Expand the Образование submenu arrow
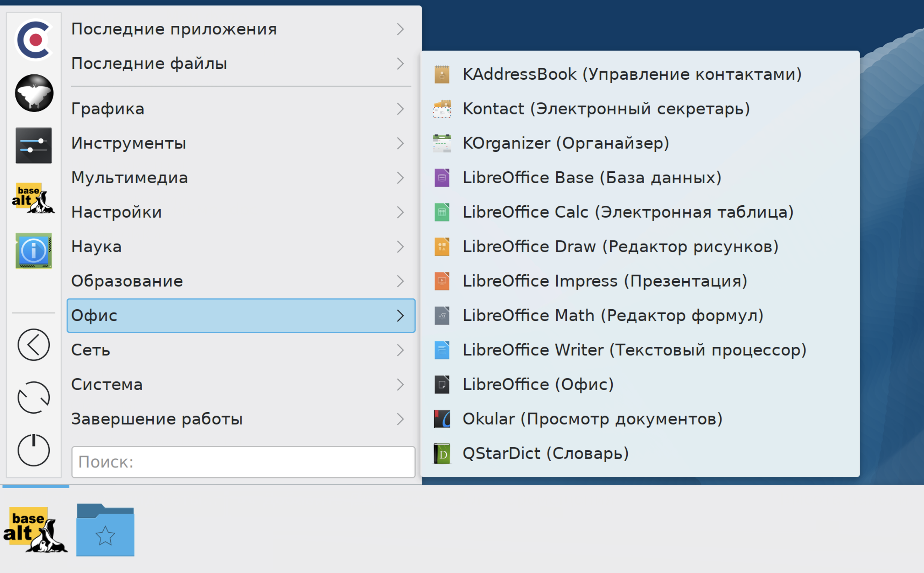This screenshot has width=924, height=573. (x=401, y=282)
